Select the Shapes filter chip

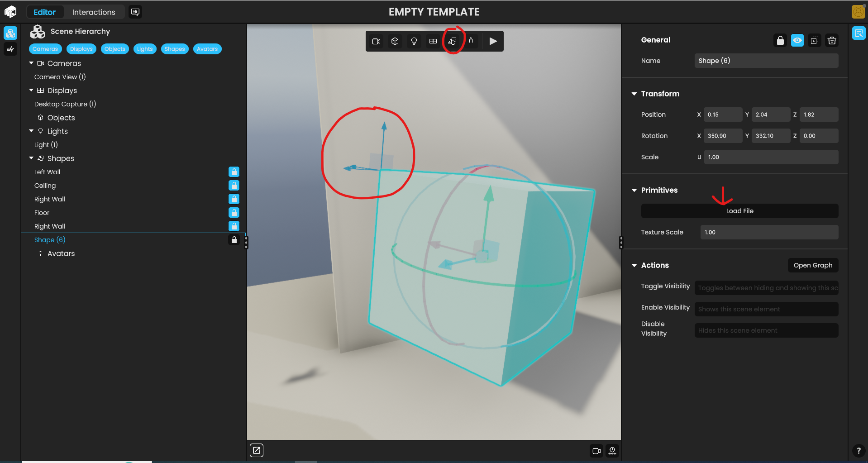174,49
